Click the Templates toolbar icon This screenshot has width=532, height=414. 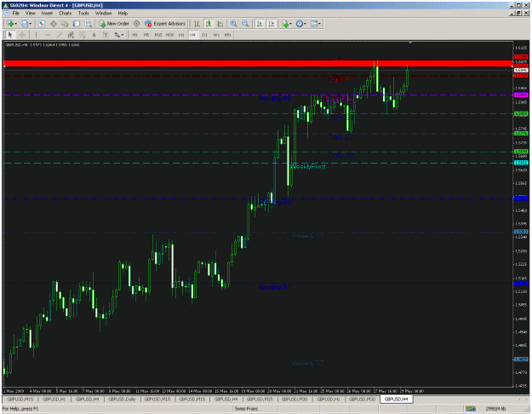click(314, 24)
